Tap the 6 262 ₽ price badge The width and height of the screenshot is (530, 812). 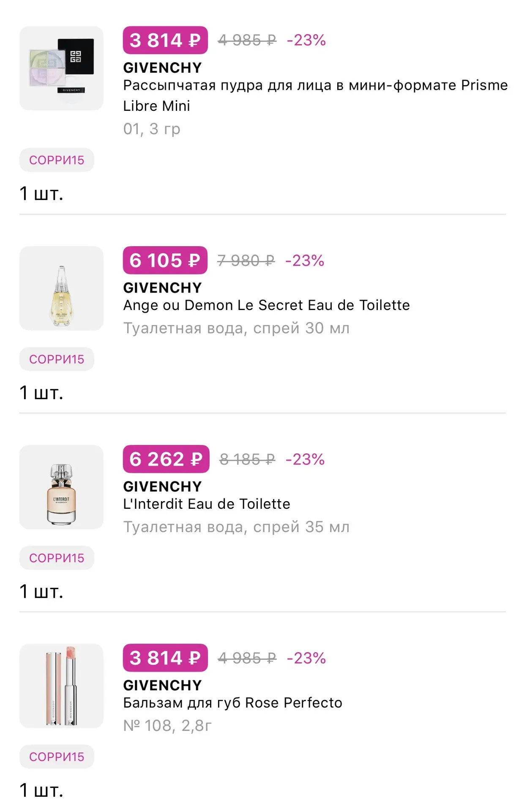(166, 459)
